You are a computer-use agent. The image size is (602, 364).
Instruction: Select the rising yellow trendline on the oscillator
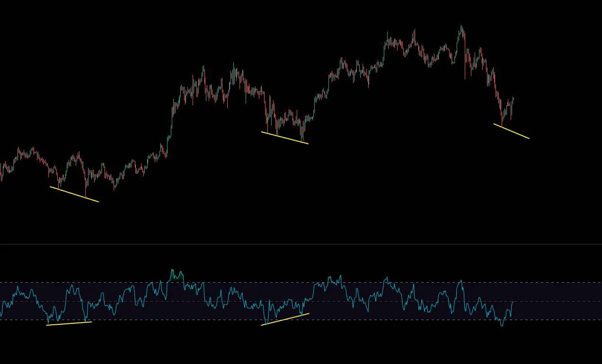tap(285, 319)
